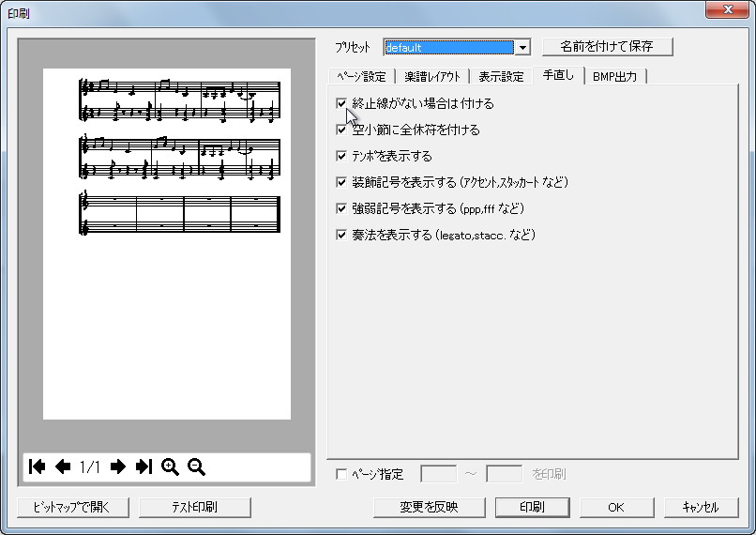Click the sheet music page preview

(x=167, y=244)
